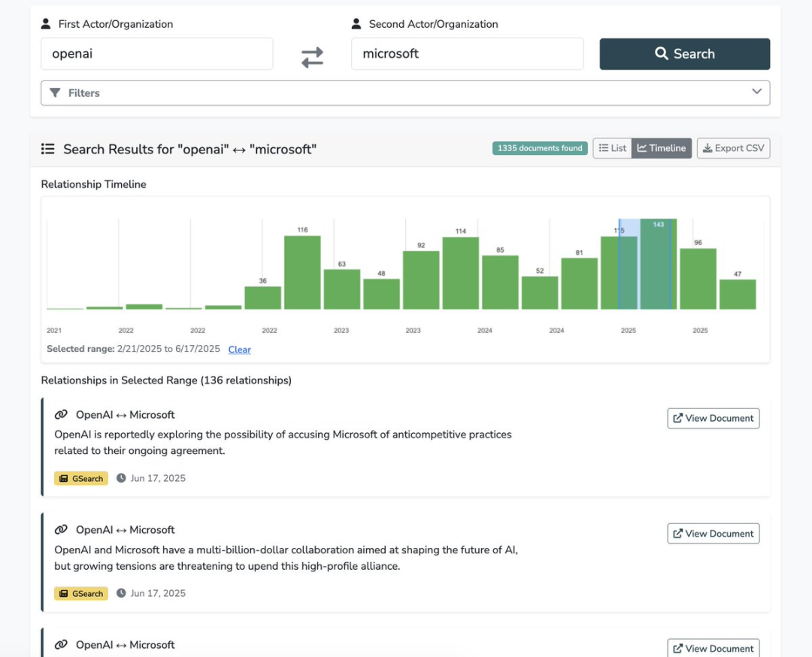Open View Document for multi-billion-dollar collaboration entry

pos(713,534)
